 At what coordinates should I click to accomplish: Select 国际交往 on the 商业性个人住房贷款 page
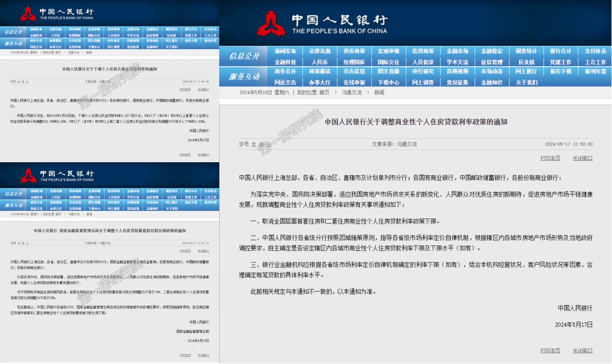(389, 62)
